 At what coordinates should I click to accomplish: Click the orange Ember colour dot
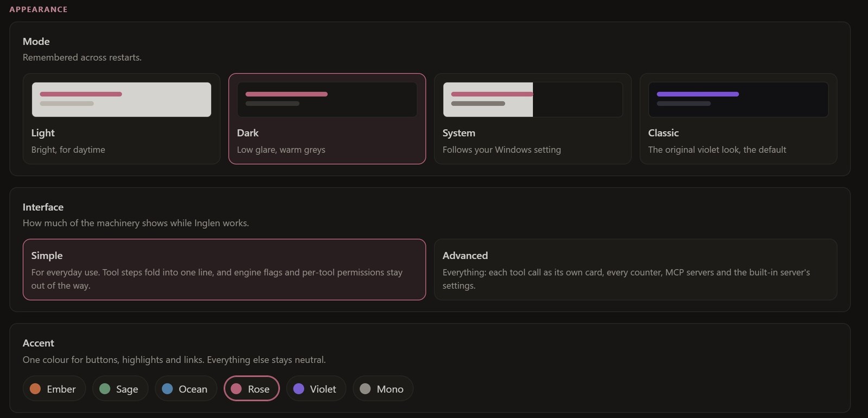pyautogui.click(x=35, y=389)
